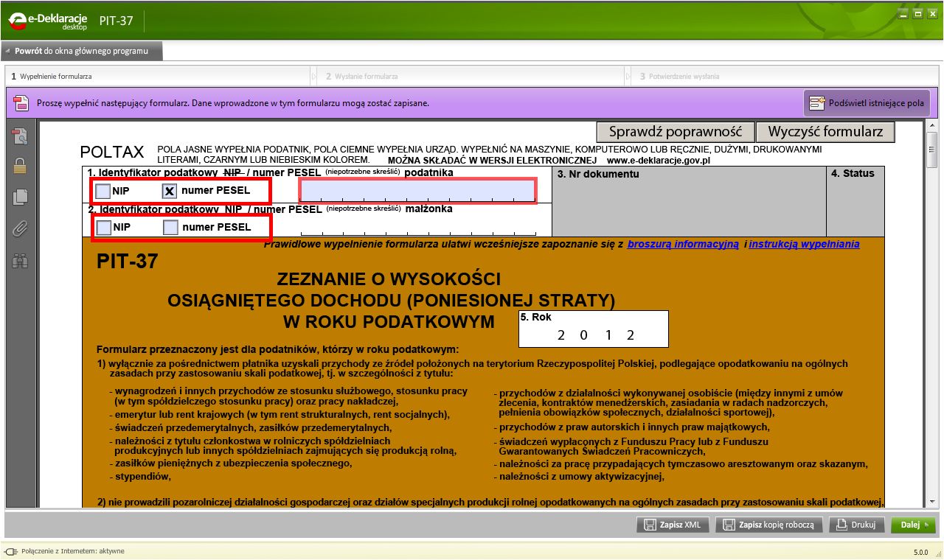Image resolution: width=944 pixels, height=560 pixels.
Task: Tick numer PESEL box for the spouse
Action: [170, 227]
